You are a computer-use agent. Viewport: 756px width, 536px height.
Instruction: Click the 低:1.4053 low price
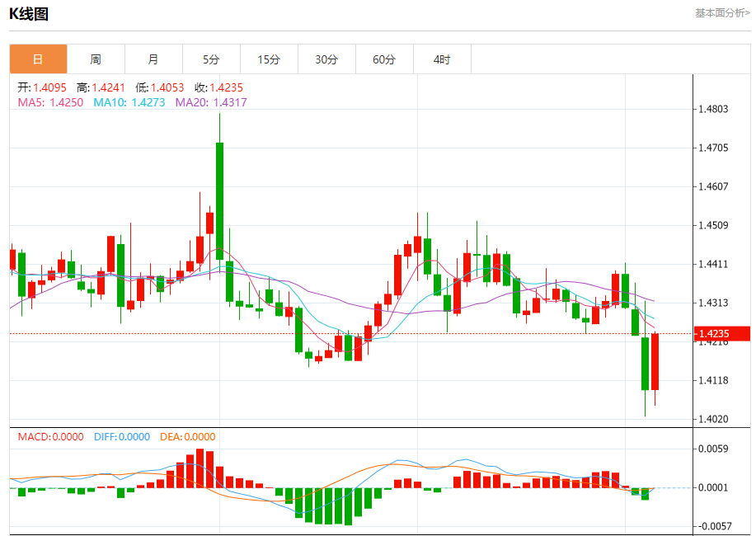[160, 87]
